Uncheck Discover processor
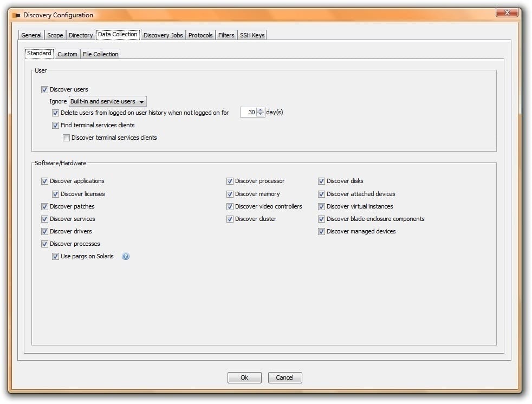This screenshot has width=532, height=404. tap(230, 181)
